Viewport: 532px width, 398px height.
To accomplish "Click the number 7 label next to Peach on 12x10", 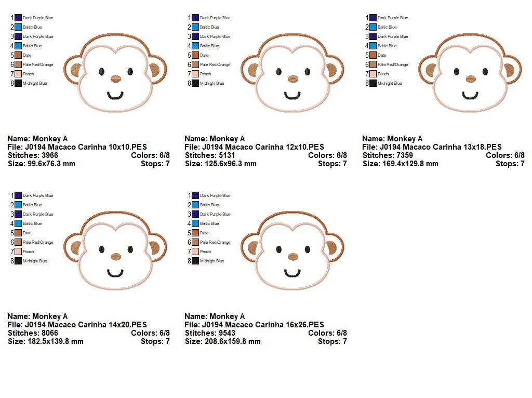I will click(189, 74).
